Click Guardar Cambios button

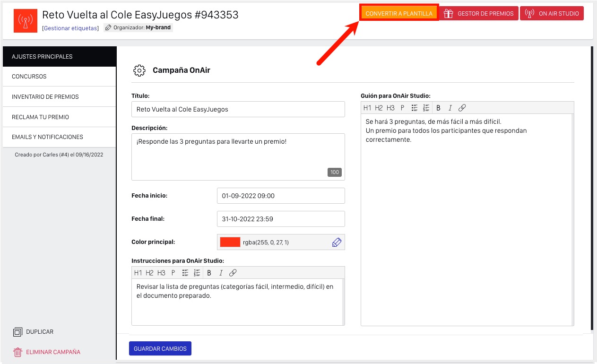coord(160,348)
